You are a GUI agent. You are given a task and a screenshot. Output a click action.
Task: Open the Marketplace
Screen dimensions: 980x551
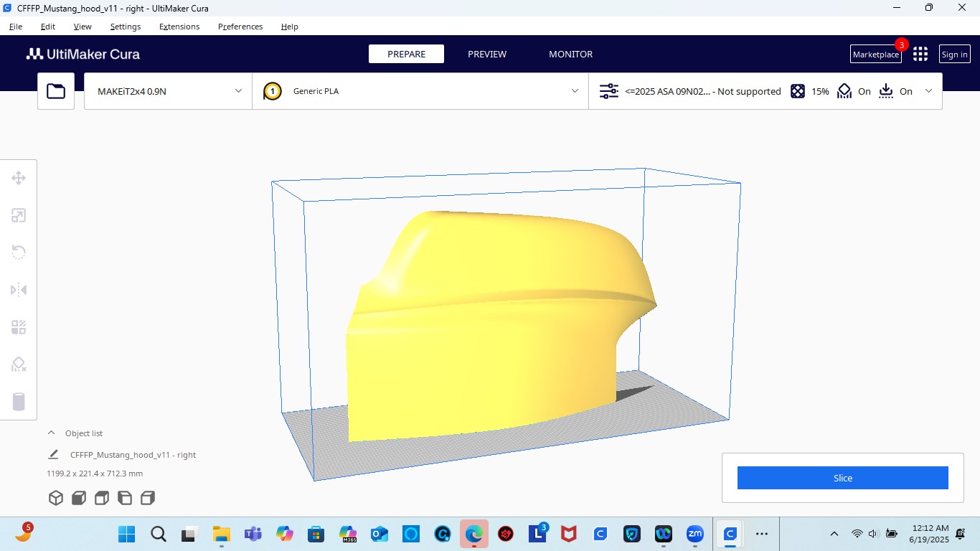(875, 55)
